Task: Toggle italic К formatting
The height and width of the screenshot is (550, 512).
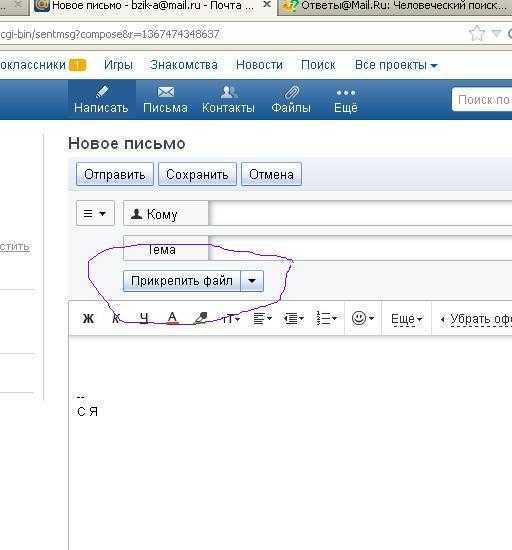Action: click(116, 318)
